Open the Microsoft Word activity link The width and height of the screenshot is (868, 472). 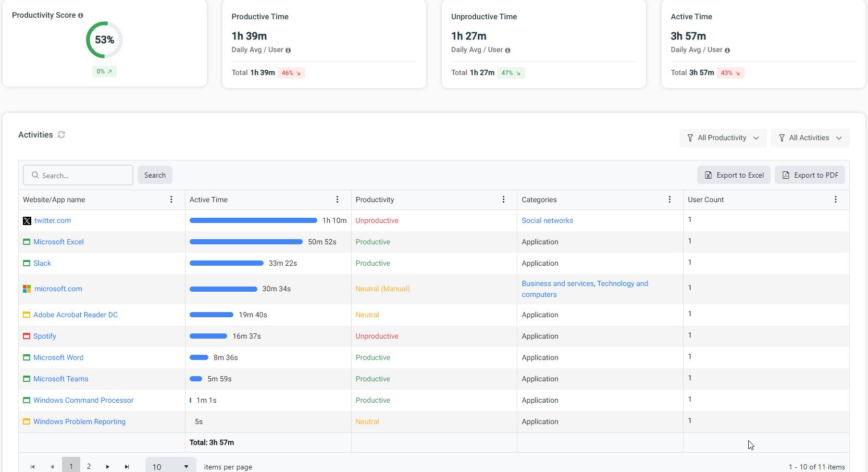(x=58, y=358)
